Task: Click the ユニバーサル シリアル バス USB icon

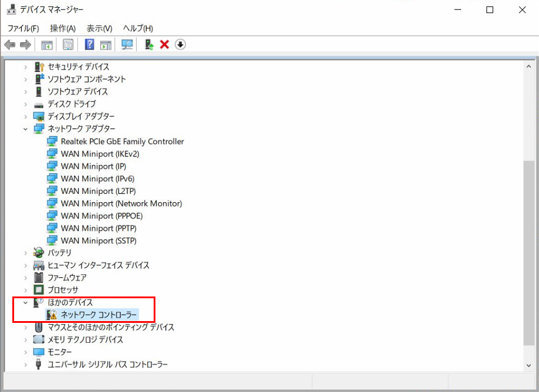Action: click(x=39, y=364)
